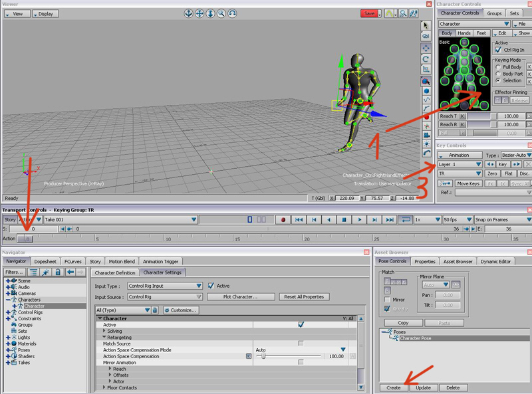This screenshot has height=394, width=532.
Task: Click the stop button in transport controls
Action: tap(344, 219)
